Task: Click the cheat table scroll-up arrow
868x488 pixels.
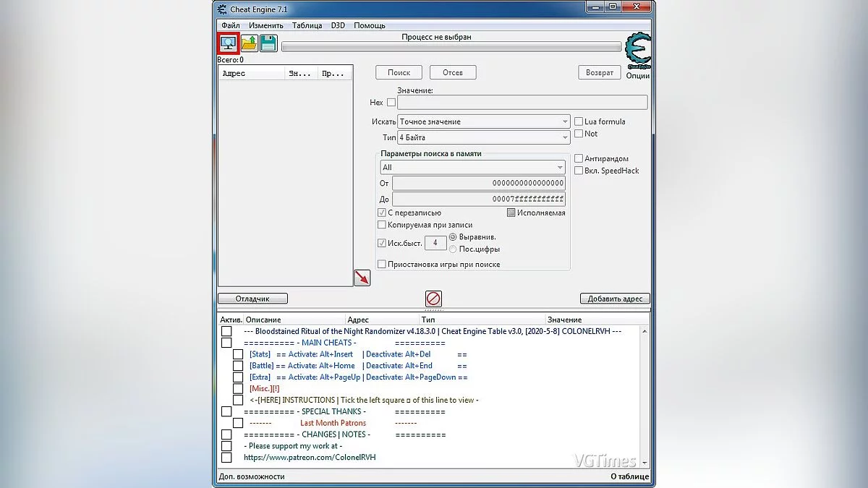Action: tap(645, 331)
